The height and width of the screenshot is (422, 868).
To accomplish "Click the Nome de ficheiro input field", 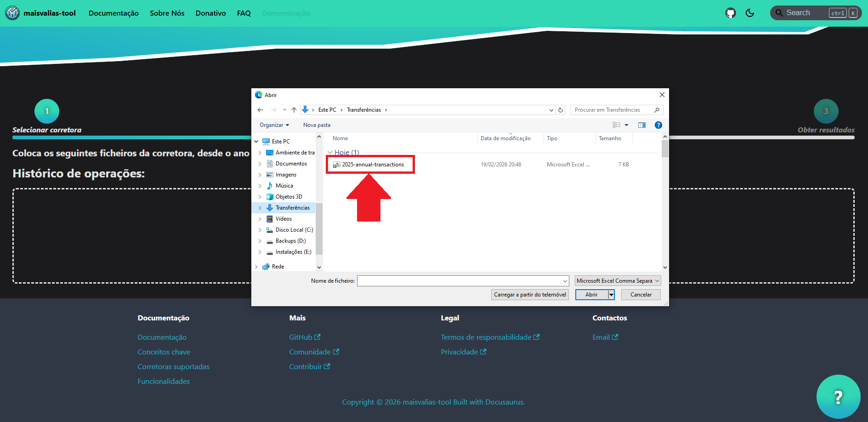I will [x=460, y=281].
